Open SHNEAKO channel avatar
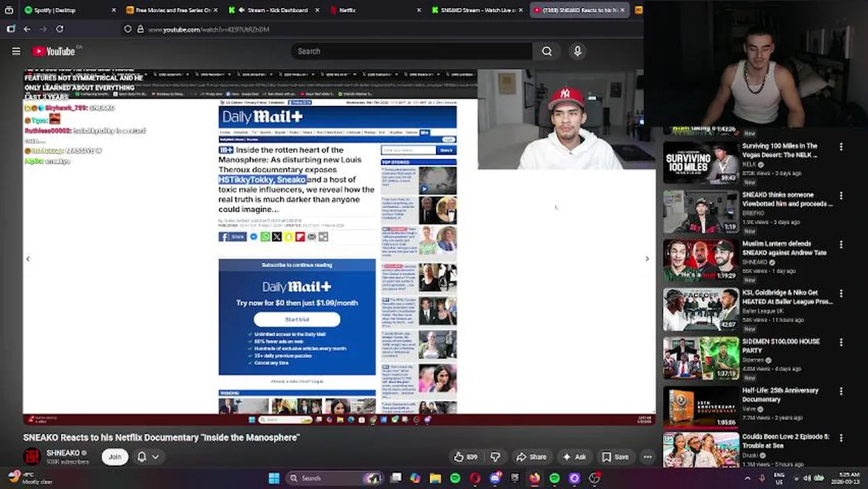This screenshot has width=868, height=489. pos(32,457)
